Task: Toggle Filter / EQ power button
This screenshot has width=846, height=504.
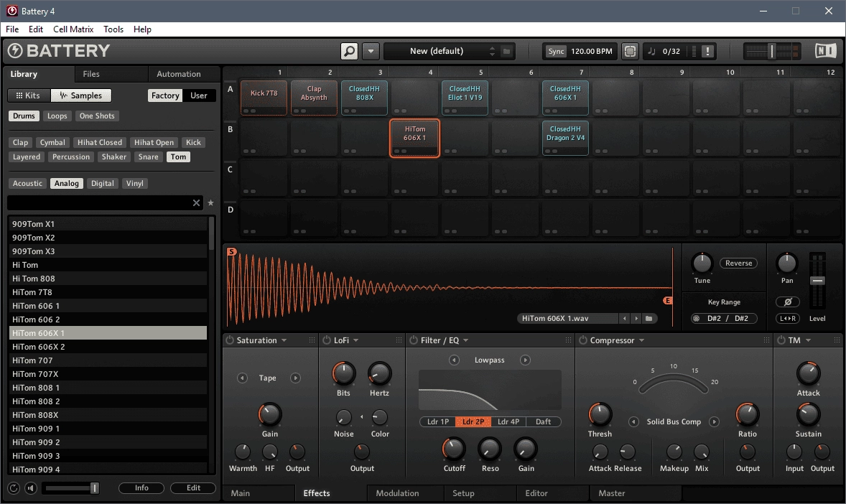Action: point(414,340)
